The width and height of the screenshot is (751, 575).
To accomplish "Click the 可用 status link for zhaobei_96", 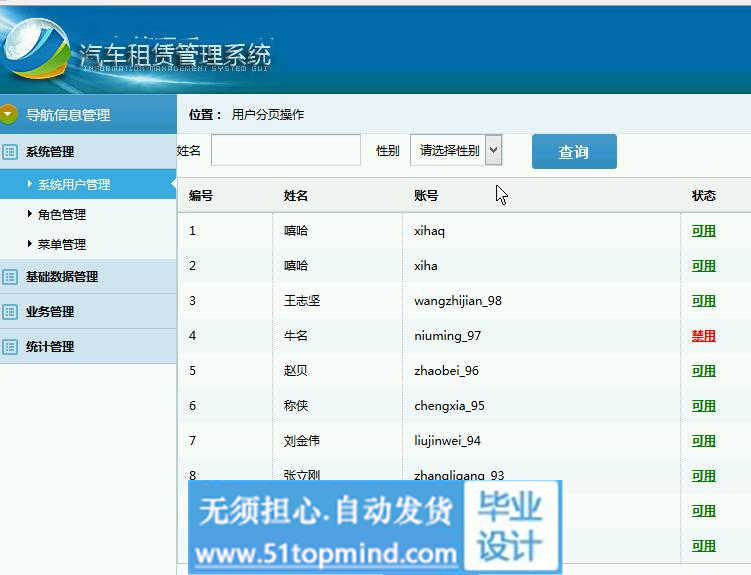I will [x=703, y=371].
